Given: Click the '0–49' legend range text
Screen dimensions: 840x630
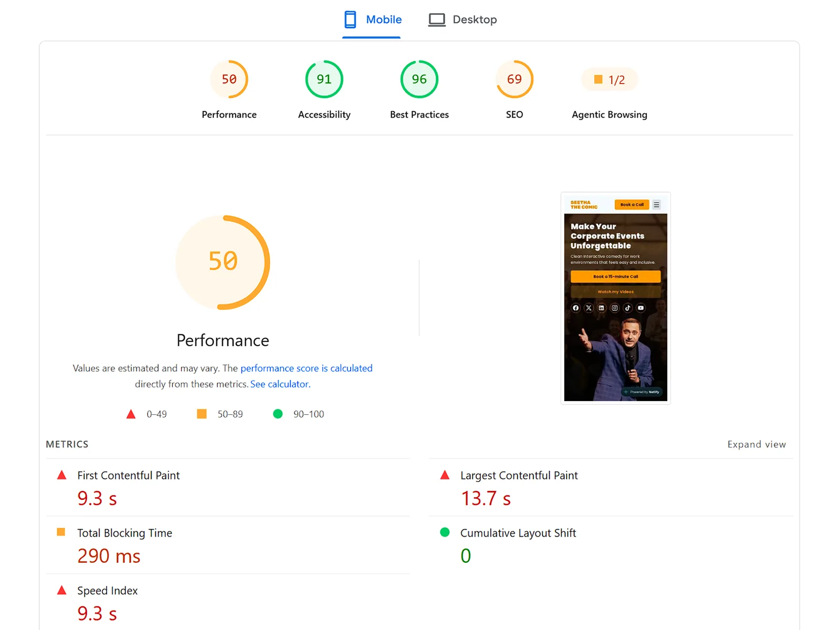Looking at the screenshot, I should point(156,414).
